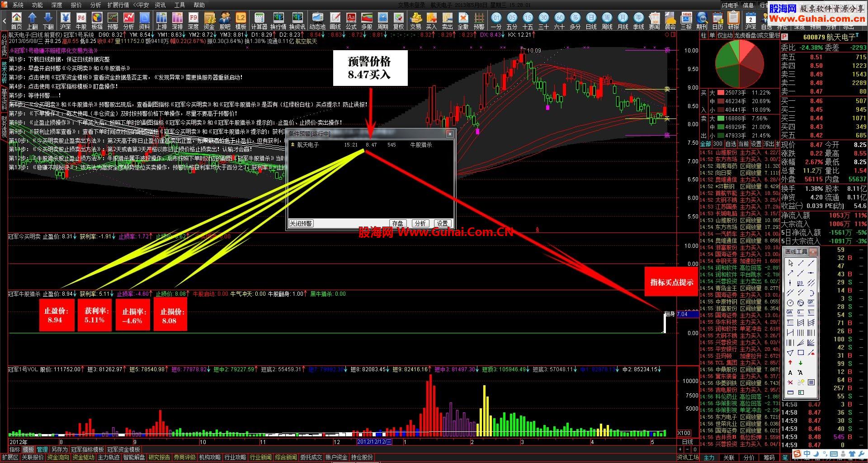This screenshot has height=463, width=868.
Task: Close the 条件预警 dialog
Action: pos(450,134)
